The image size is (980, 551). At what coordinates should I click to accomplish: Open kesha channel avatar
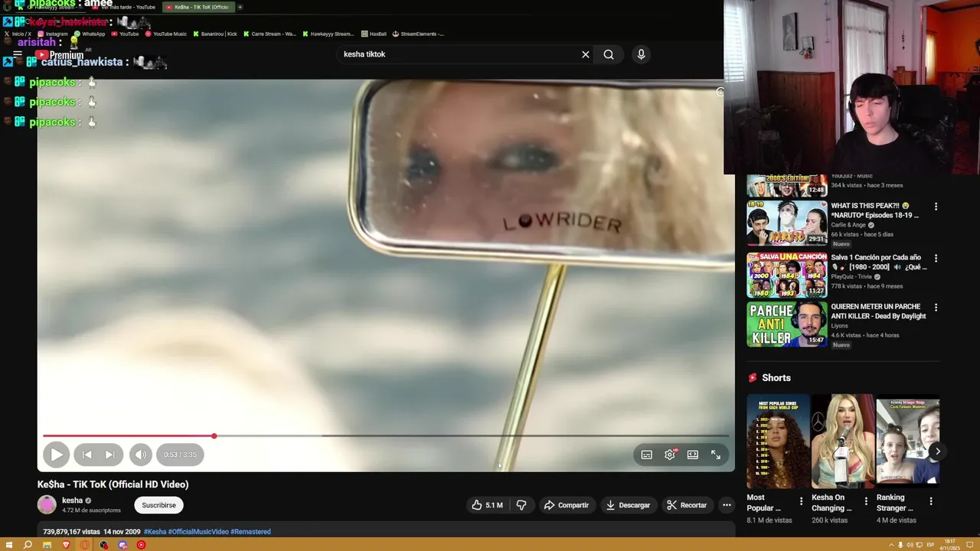pos(47,504)
